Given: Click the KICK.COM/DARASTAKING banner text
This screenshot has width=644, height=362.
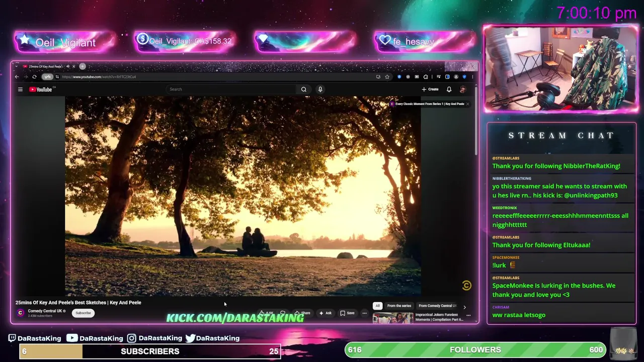Looking at the screenshot, I should click(235, 318).
